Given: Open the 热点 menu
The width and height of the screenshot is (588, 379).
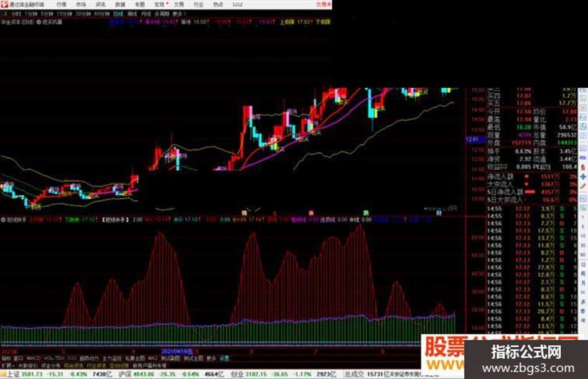Looking at the screenshot, I should tap(218, 4).
